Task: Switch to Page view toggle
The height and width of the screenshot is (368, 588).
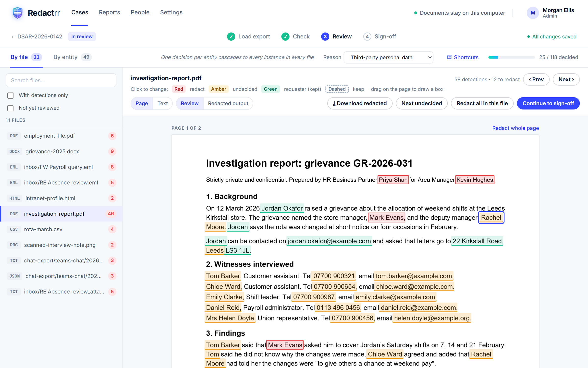Action: (142, 103)
